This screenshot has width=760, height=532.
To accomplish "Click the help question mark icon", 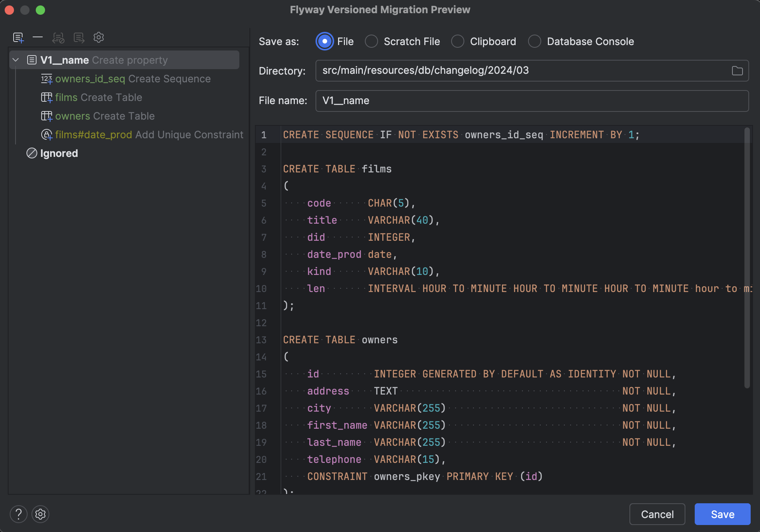I will (18, 514).
